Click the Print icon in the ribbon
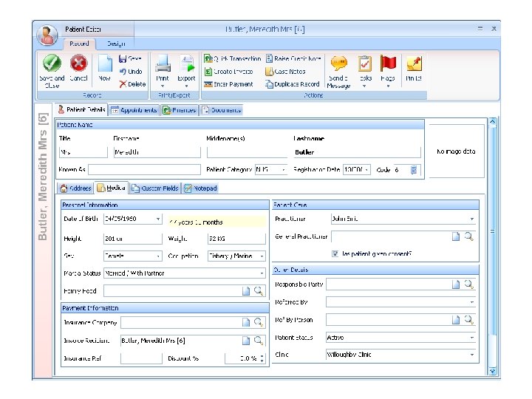 click(x=163, y=64)
